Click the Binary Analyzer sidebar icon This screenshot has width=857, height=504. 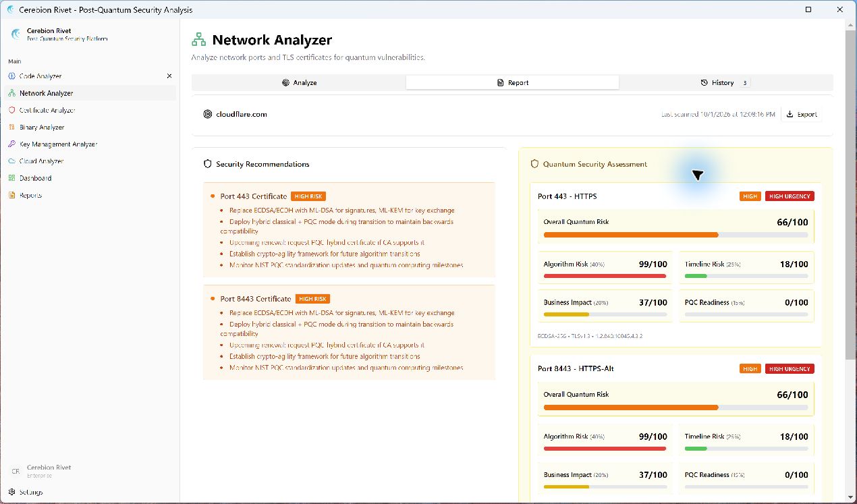coord(11,127)
